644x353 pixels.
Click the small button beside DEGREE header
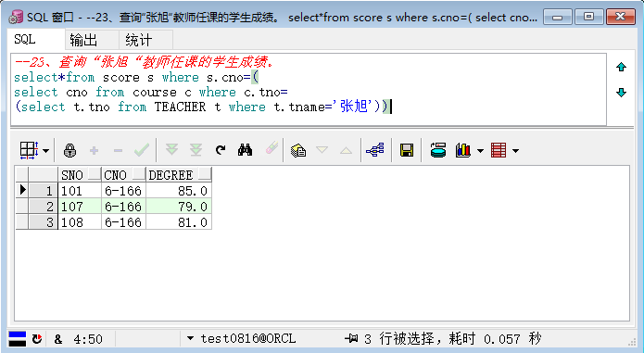(205, 174)
